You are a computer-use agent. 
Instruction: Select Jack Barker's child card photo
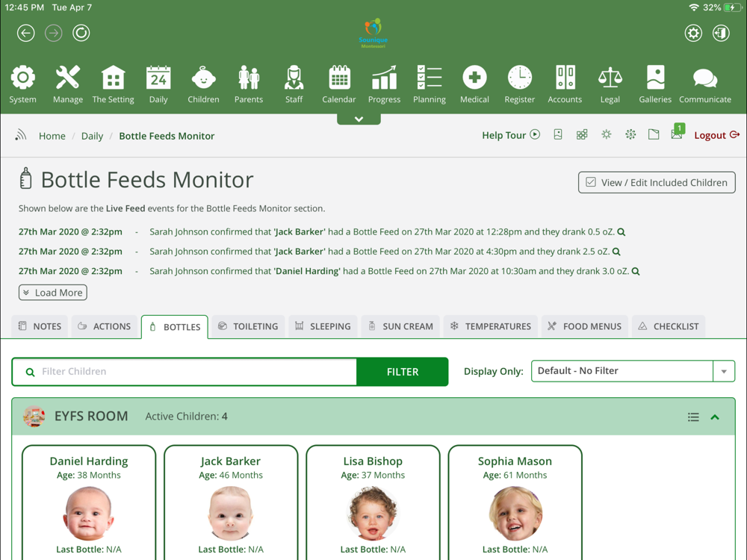coord(231,514)
